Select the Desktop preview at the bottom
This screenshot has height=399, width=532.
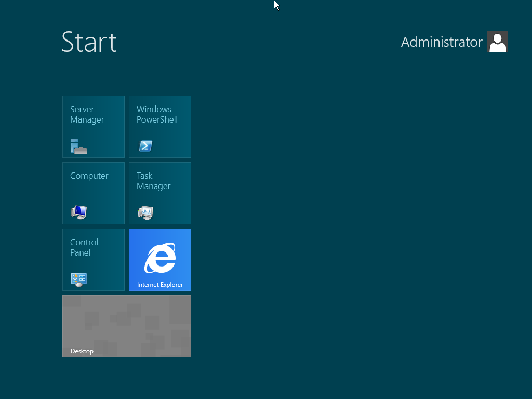(x=126, y=326)
